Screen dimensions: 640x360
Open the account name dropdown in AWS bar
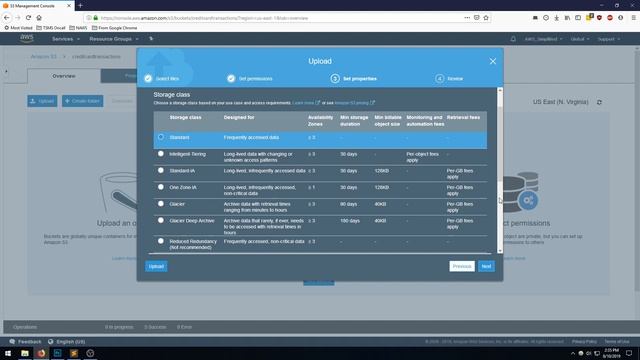[x=543, y=39]
